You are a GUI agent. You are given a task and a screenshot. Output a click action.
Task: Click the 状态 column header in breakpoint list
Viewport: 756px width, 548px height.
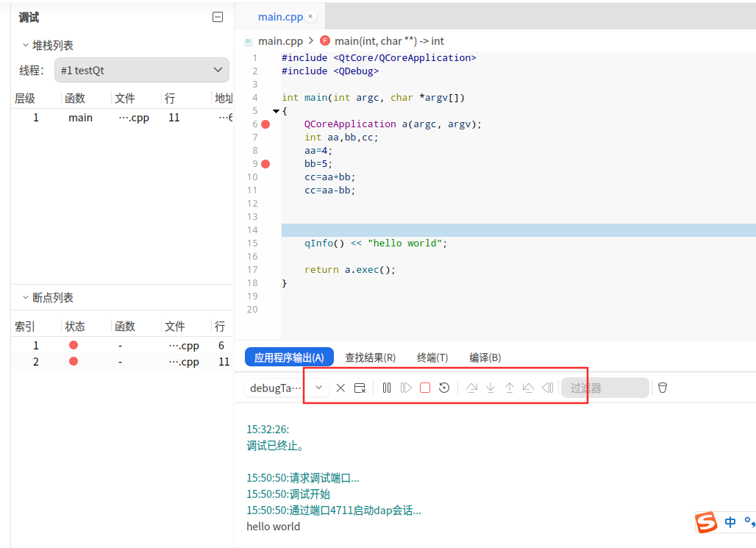coord(75,327)
